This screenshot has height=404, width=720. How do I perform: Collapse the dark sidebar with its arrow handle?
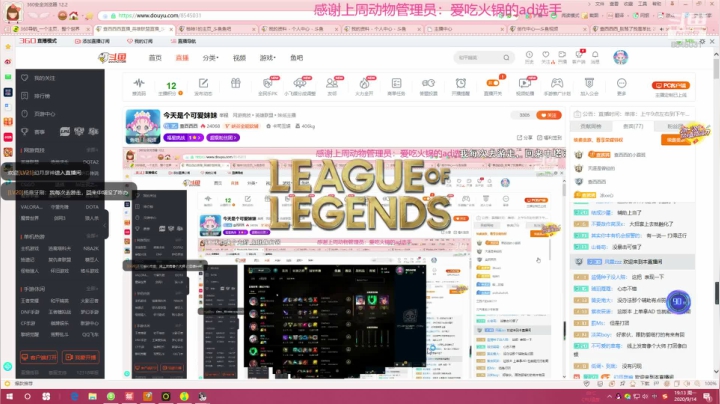pos(104,225)
